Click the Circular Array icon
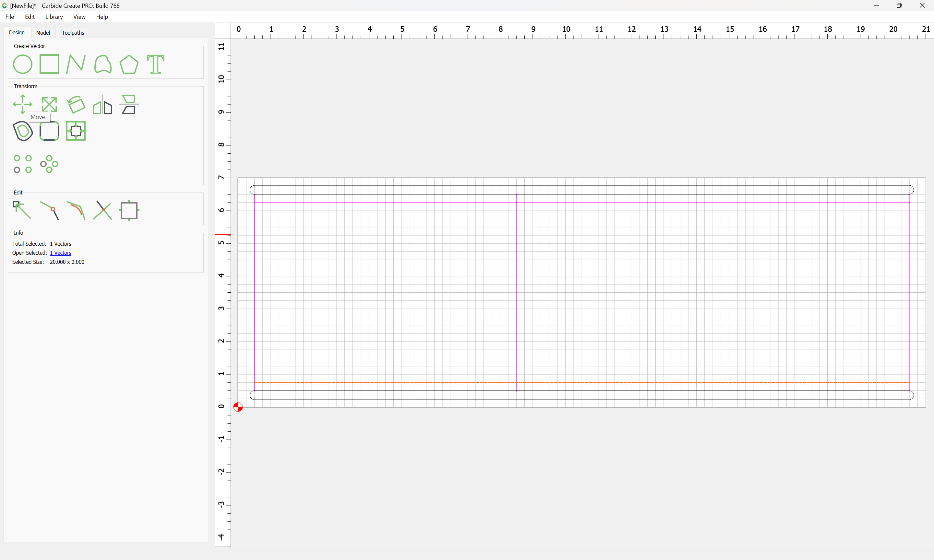 point(49,164)
